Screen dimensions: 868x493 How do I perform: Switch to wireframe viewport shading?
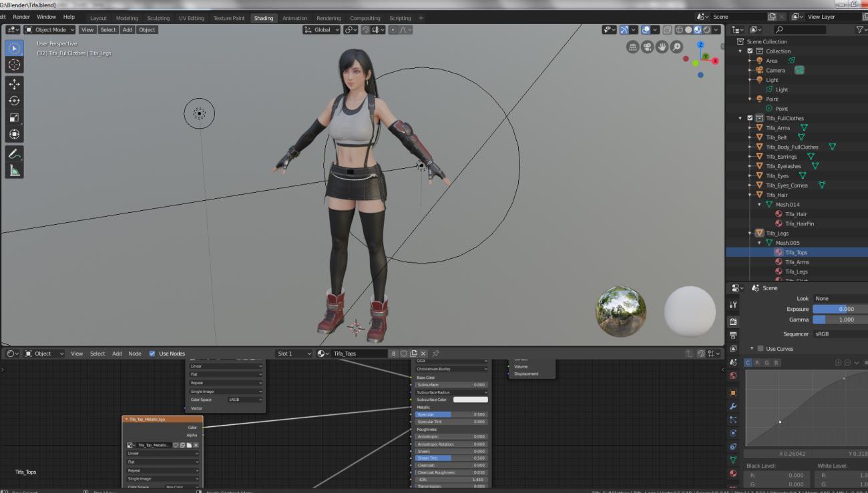[x=679, y=29]
